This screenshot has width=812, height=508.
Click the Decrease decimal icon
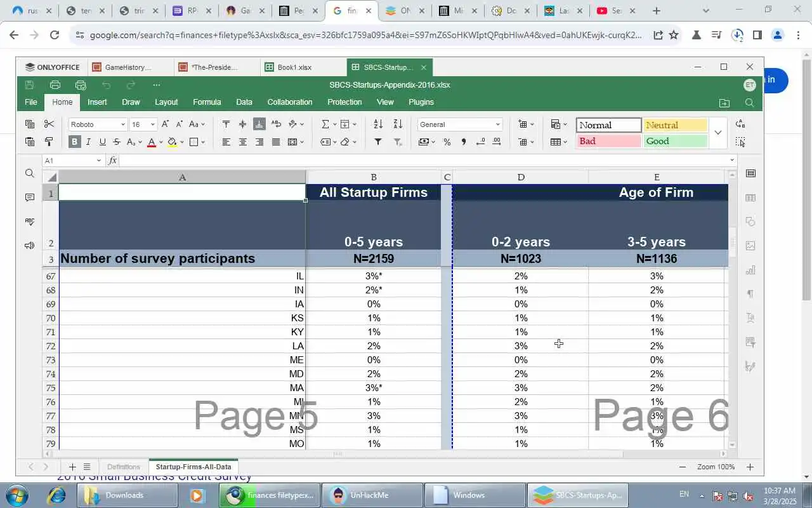click(480, 142)
